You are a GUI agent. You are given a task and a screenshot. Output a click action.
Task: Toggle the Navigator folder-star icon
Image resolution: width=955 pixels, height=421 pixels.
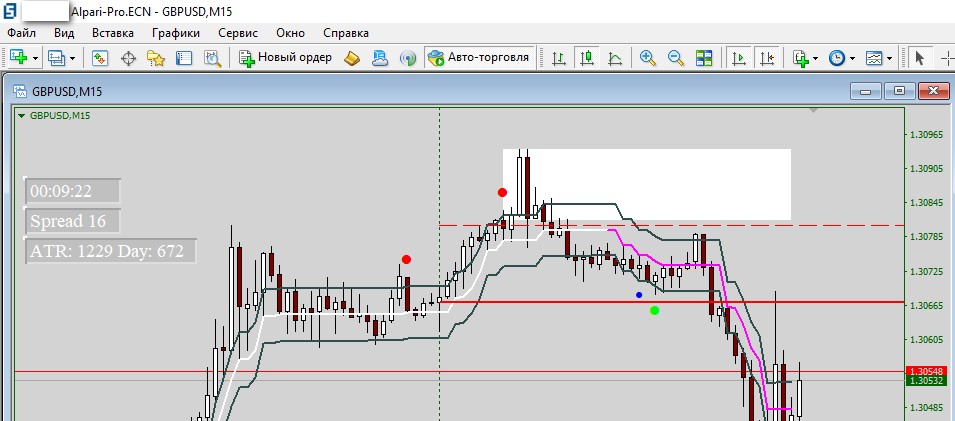(x=156, y=58)
